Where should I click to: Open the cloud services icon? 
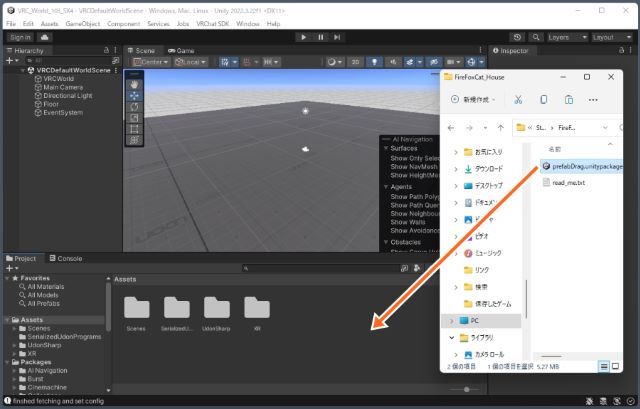click(44, 37)
